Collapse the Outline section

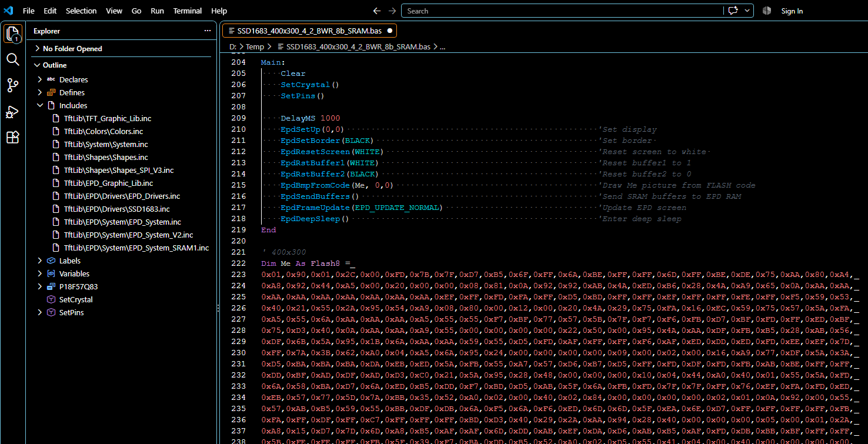click(x=38, y=65)
